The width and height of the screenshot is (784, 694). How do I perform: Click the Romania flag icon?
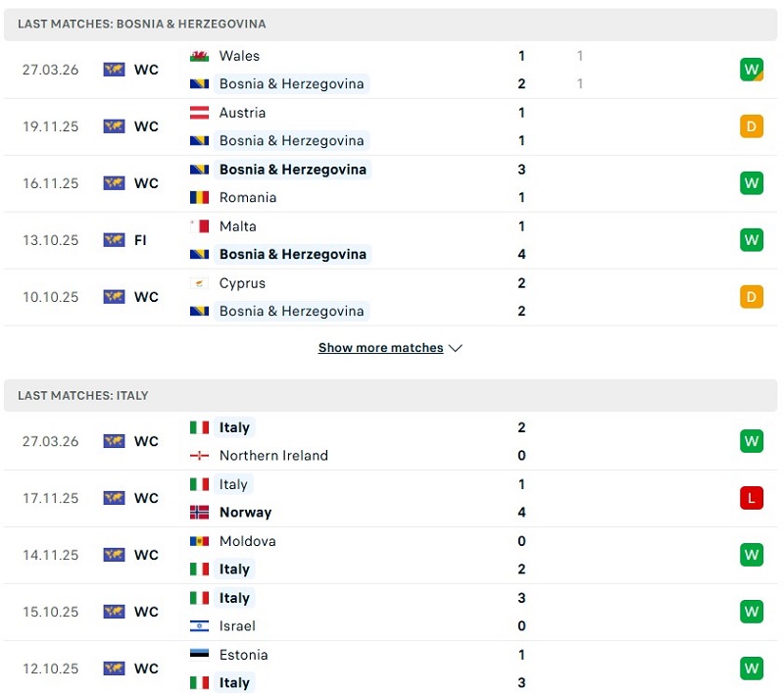pyautogui.click(x=199, y=197)
